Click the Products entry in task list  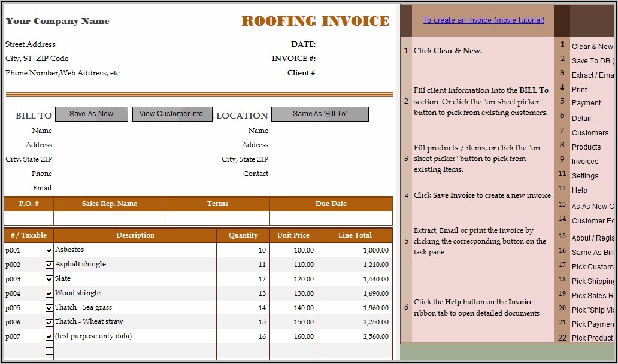pyautogui.click(x=586, y=147)
